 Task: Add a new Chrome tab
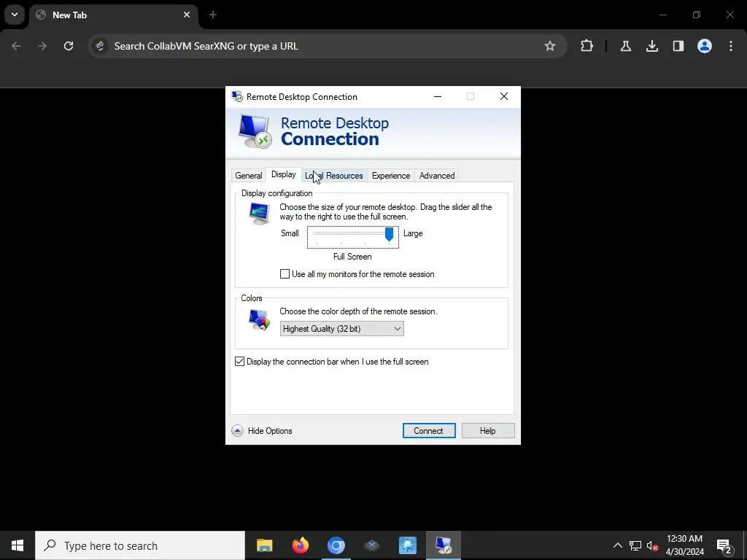click(x=213, y=15)
